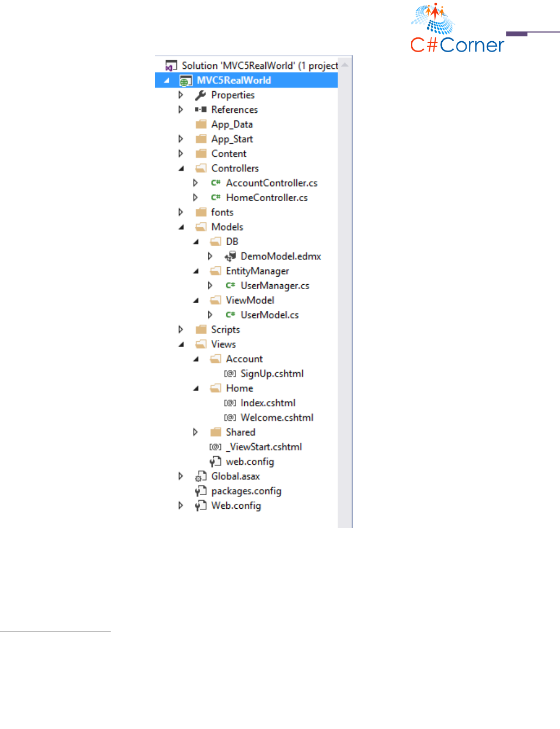Image resolution: width=560 pixels, height=729 pixels.
Task: Click the Properties wrench icon
Action: [x=200, y=95]
